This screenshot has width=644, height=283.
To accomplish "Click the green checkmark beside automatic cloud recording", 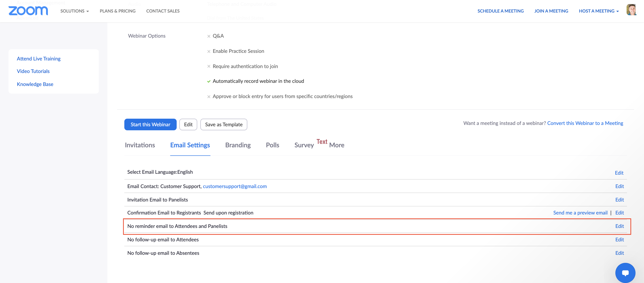I will [x=209, y=81].
